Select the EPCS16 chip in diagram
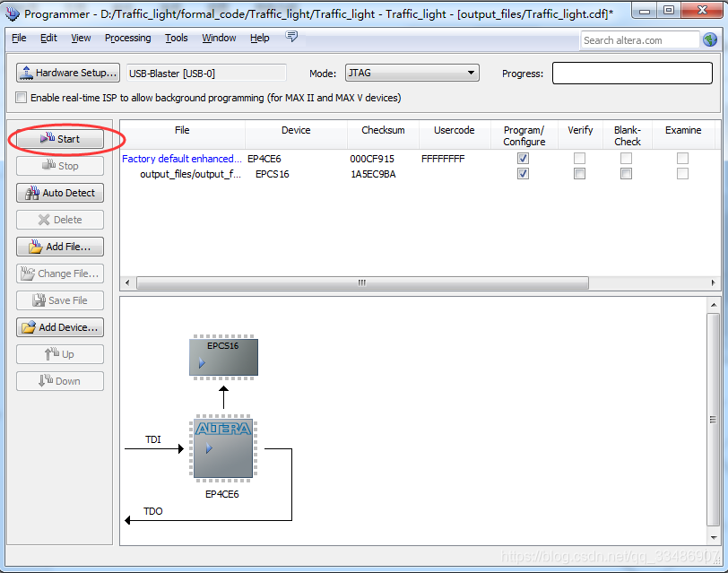 point(223,357)
